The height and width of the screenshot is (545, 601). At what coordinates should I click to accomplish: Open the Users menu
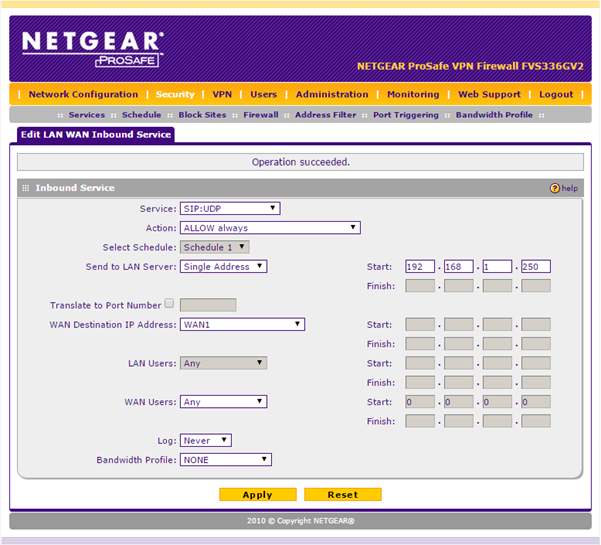(264, 94)
